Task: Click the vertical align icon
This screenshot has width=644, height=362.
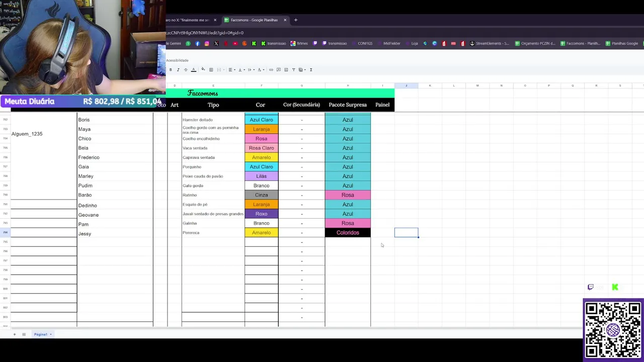Action: 240,70
